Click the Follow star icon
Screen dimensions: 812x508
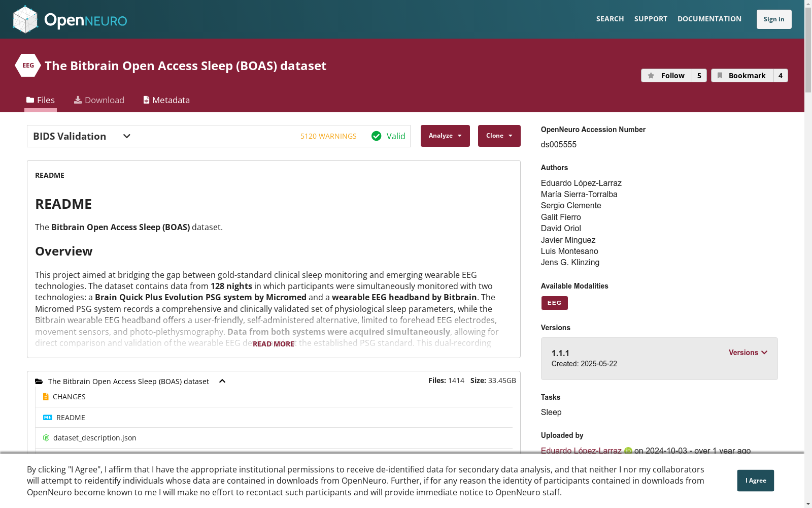[651, 76]
